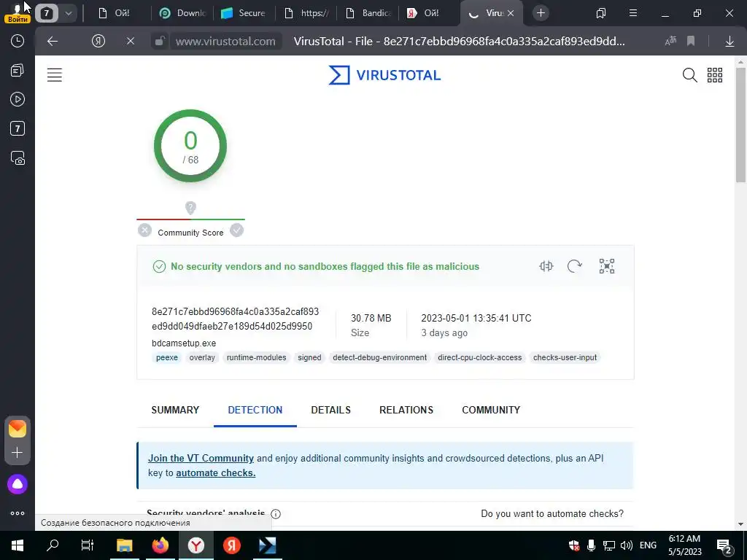Viewport: 747px width, 560px height.
Task: Vote positive on the Community Score
Action: [x=237, y=230]
